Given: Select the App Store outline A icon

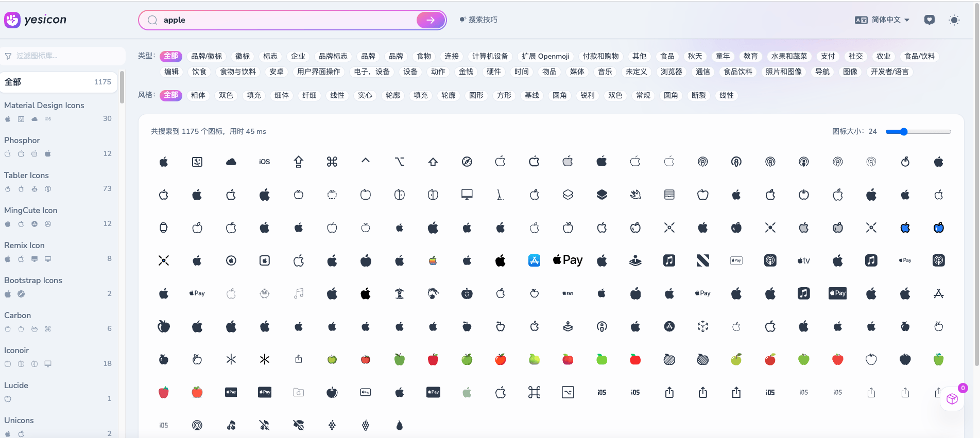Looking at the screenshot, I should pos(939,293).
